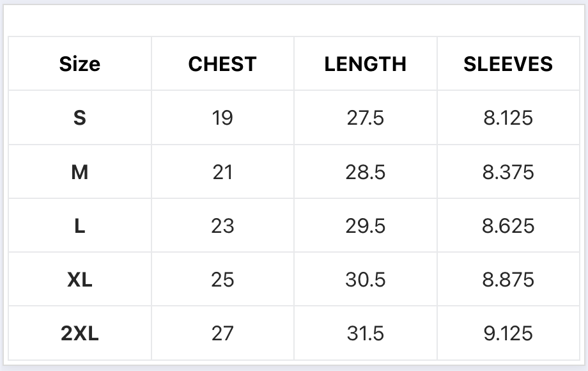Click length value 29.5 in L row
588x371 pixels.
pyautogui.click(x=365, y=226)
